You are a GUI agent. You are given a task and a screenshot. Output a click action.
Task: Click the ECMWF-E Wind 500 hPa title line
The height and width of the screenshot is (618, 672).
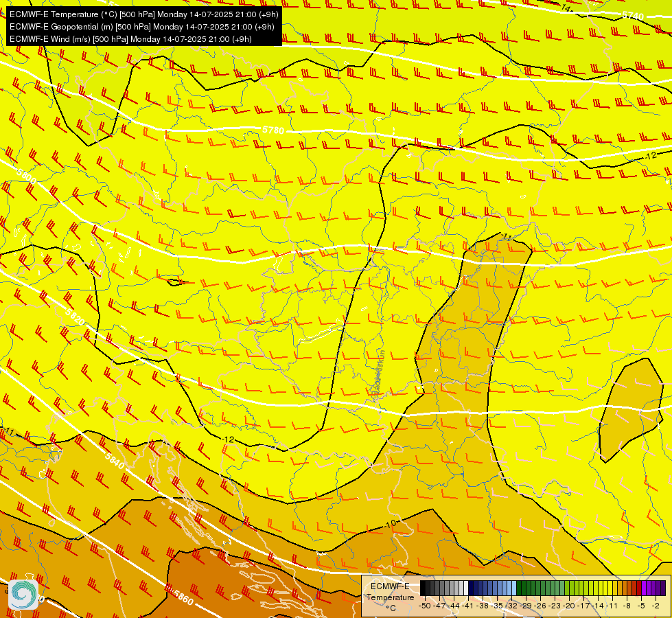coord(130,39)
